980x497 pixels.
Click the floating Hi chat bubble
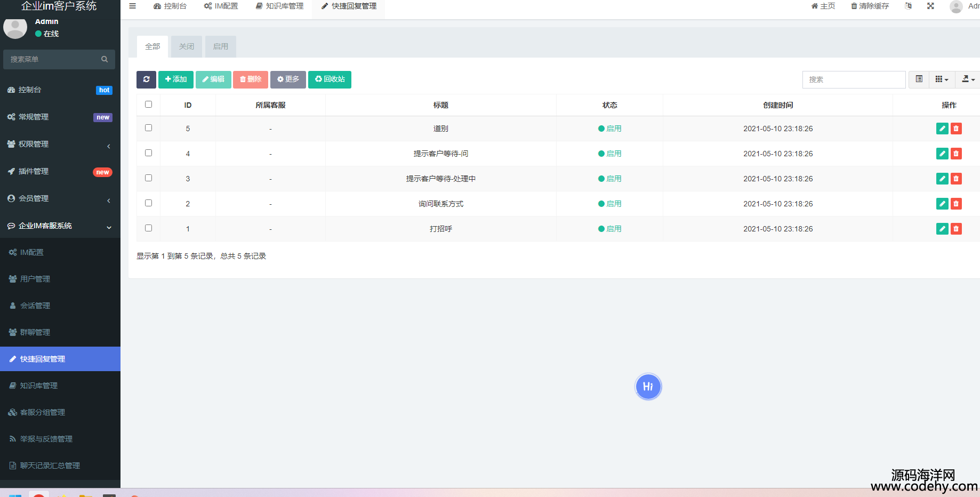[648, 387]
